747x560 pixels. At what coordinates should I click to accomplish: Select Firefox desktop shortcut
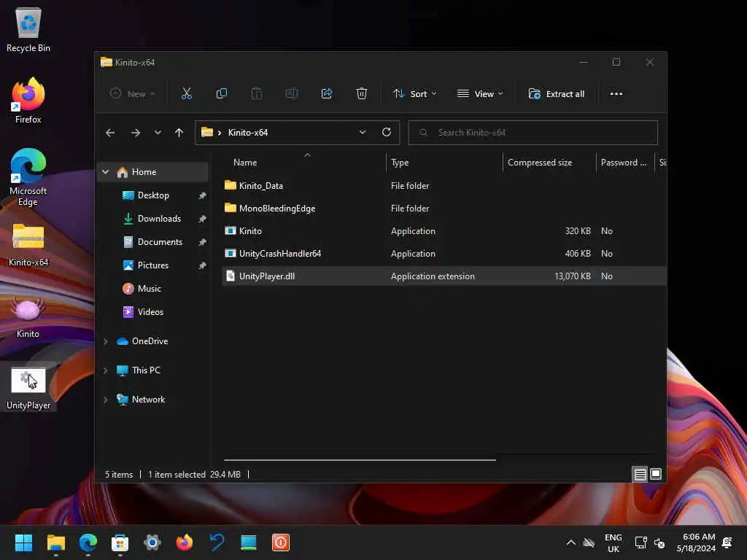[28, 101]
